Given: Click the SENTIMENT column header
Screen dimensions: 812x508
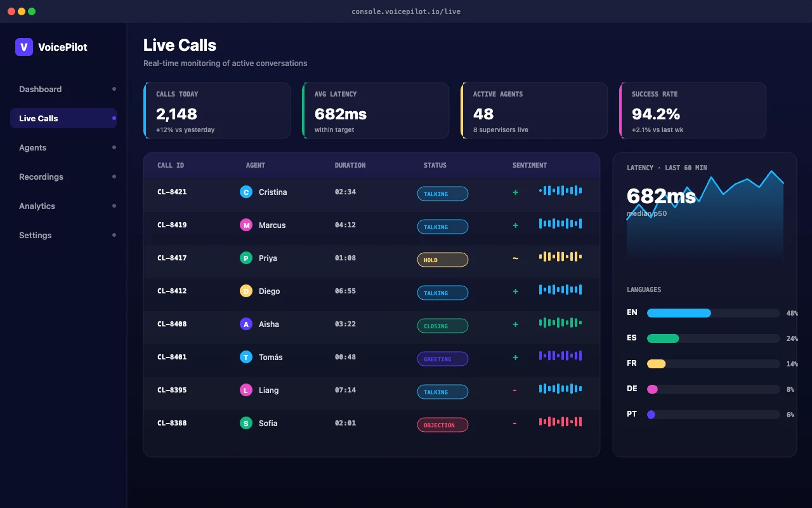Looking at the screenshot, I should coord(530,165).
